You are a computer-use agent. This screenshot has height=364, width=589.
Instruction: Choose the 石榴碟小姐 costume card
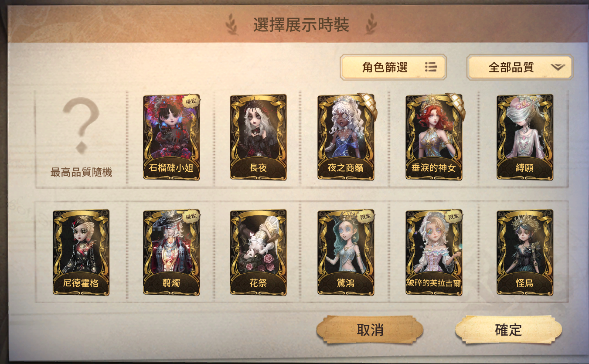pyautogui.click(x=171, y=137)
